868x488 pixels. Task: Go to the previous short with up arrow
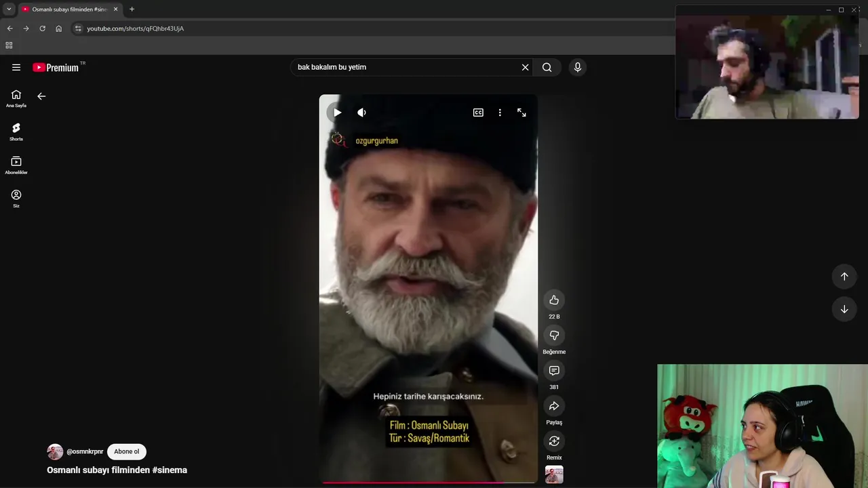844,277
